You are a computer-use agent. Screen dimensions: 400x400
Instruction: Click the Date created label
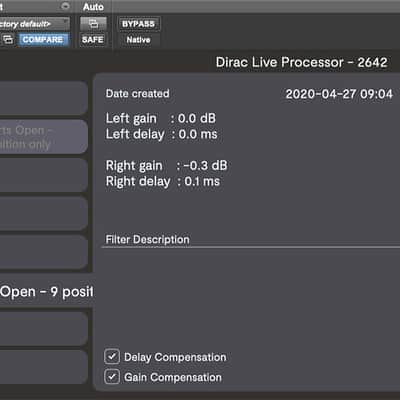tap(137, 93)
